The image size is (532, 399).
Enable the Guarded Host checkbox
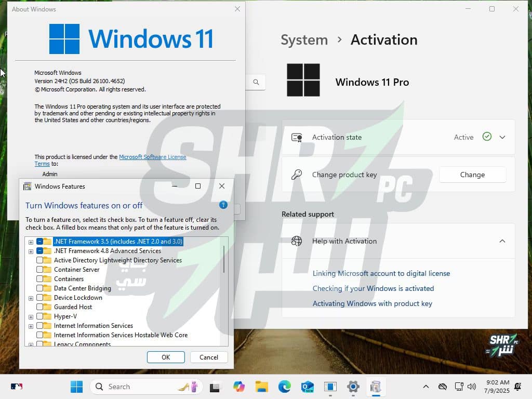point(39,307)
